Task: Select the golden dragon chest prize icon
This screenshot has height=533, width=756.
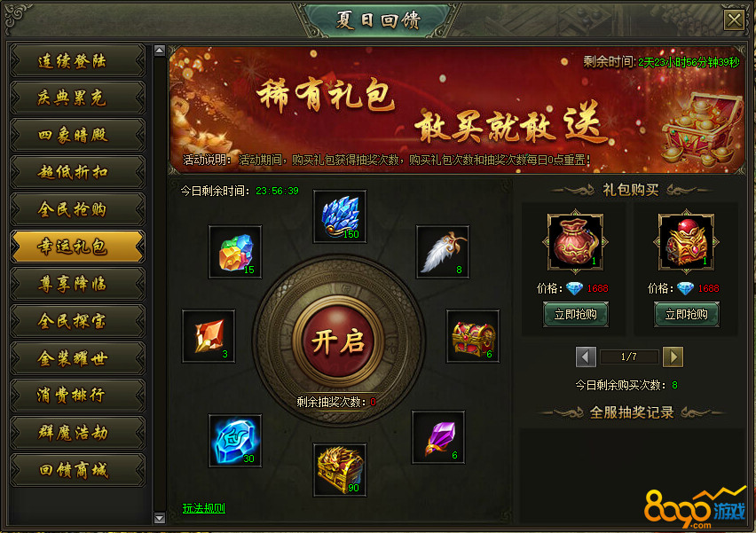Action: (x=340, y=470)
